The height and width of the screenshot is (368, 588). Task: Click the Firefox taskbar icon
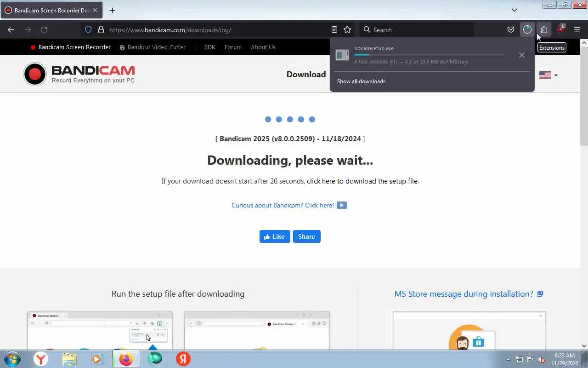pyautogui.click(x=126, y=359)
